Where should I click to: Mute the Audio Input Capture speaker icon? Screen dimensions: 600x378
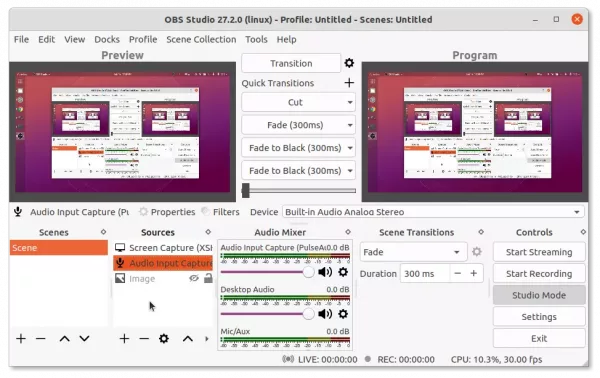click(x=325, y=272)
